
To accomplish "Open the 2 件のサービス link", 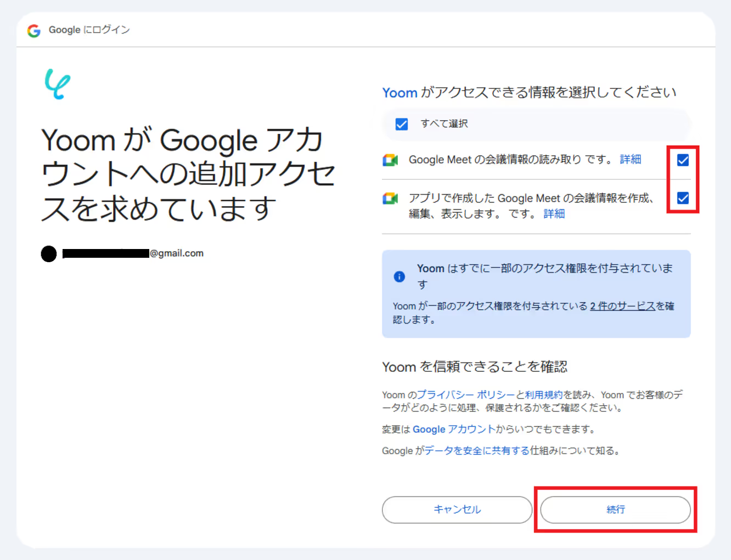I will click(x=623, y=306).
